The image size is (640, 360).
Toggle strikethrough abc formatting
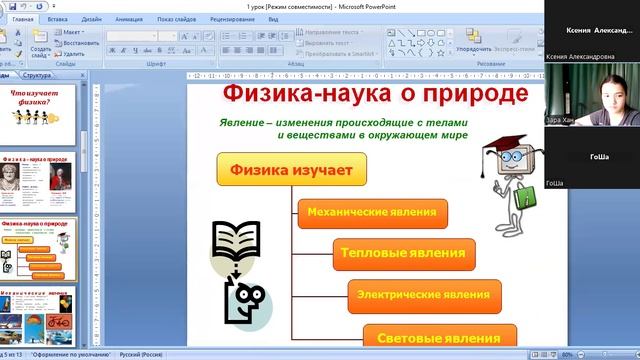click(147, 51)
